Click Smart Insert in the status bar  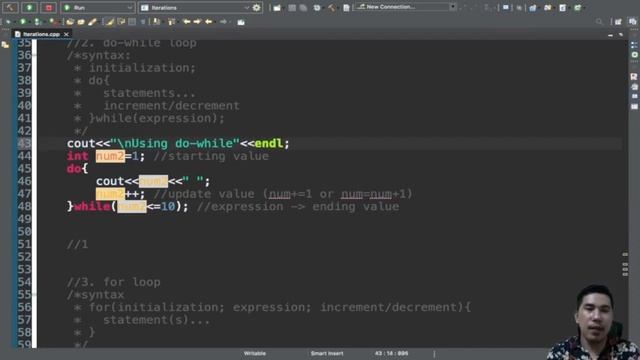click(327, 353)
